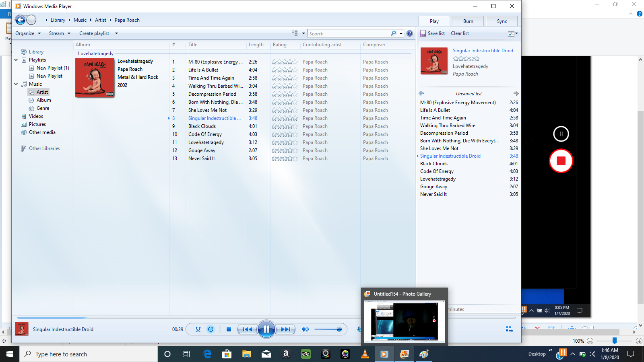Pause the current song

[x=266, y=329]
